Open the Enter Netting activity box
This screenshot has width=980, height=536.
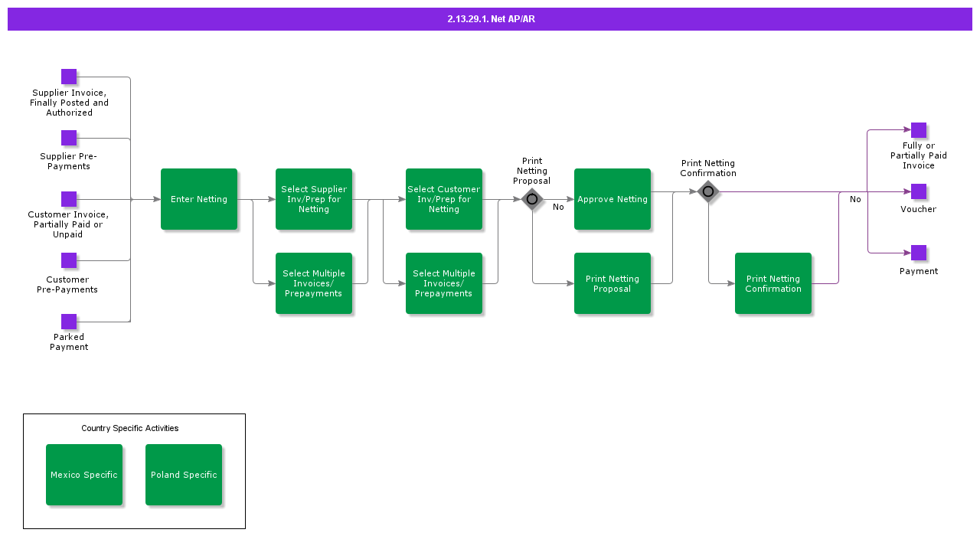tap(199, 199)
